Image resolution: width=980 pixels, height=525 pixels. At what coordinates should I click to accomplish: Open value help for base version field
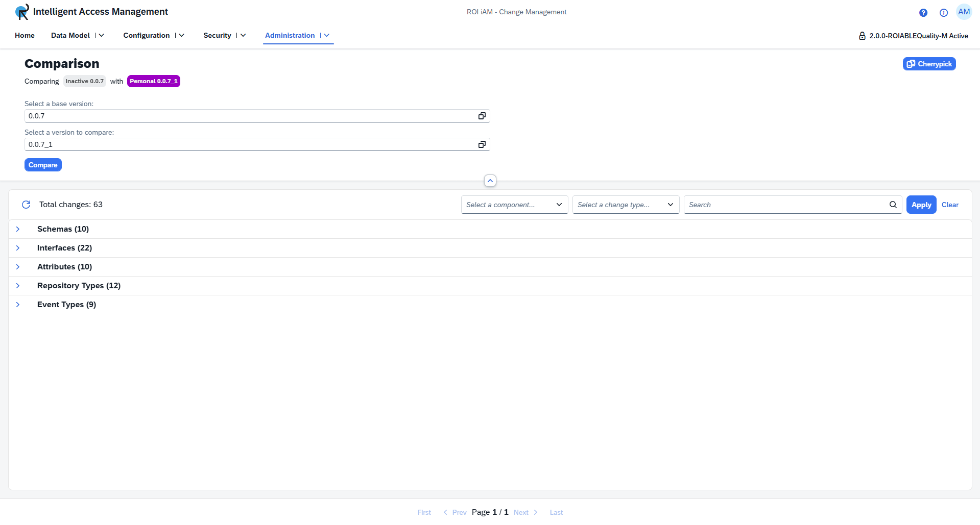(482, 116)
